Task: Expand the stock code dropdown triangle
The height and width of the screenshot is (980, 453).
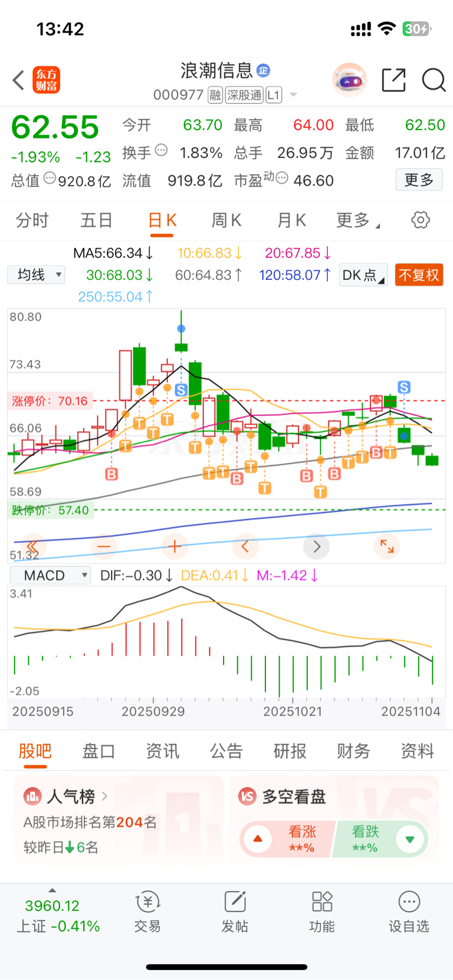Action: coord(293,95)
